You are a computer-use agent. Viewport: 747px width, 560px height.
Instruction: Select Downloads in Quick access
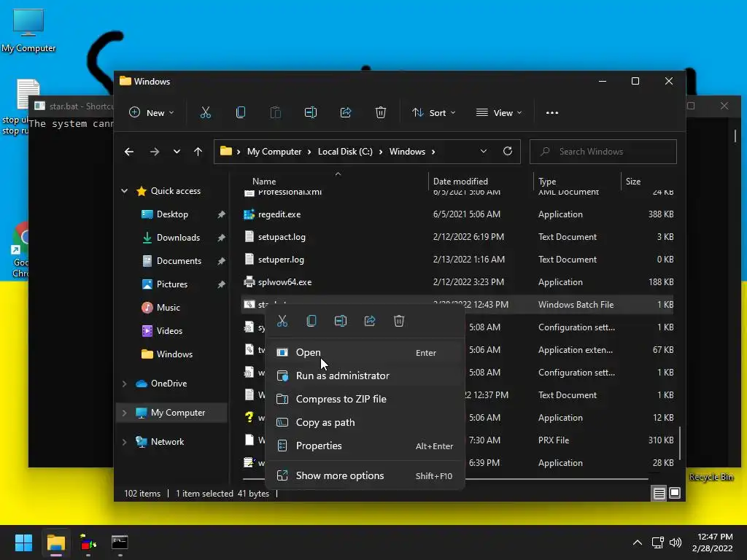click(178, 238)
